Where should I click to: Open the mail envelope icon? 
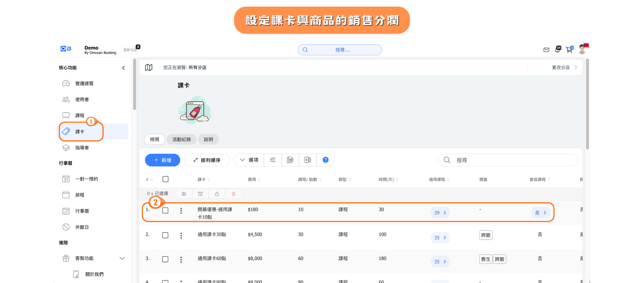click(x=546, y=50)
